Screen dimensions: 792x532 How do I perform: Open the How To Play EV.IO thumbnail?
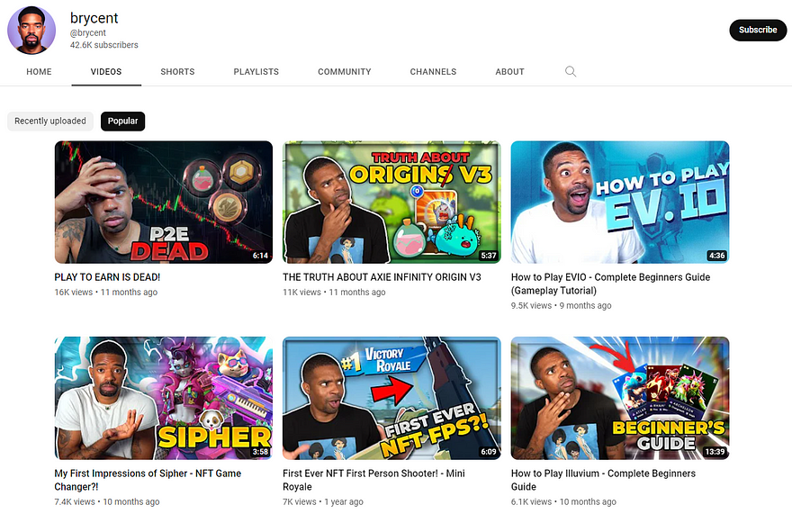(x=620, y=203)
